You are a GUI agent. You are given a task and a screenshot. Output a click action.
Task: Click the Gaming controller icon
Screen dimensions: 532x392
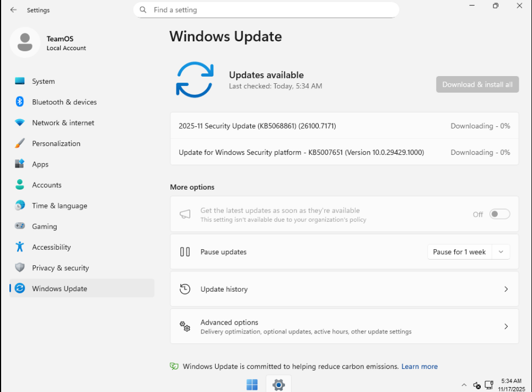pyautogui.click(x=20, y=226)
